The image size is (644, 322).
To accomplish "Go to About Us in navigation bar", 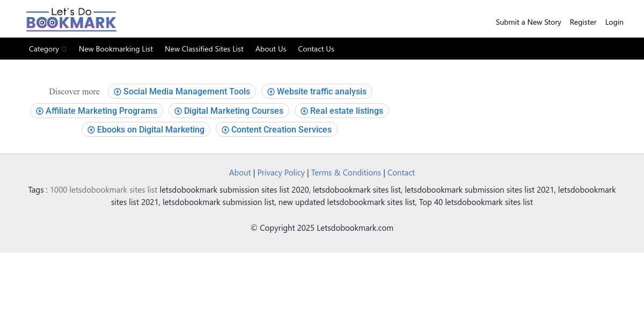I will pos(270,49).
